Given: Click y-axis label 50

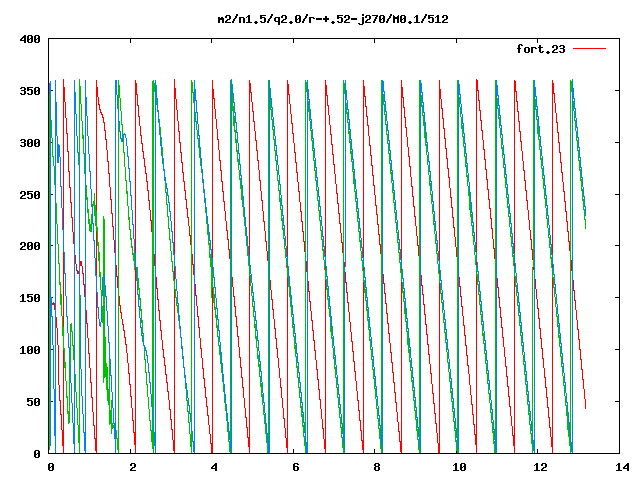Looking at the screenshot, I should pyautogui.click(x=34, y=402).
